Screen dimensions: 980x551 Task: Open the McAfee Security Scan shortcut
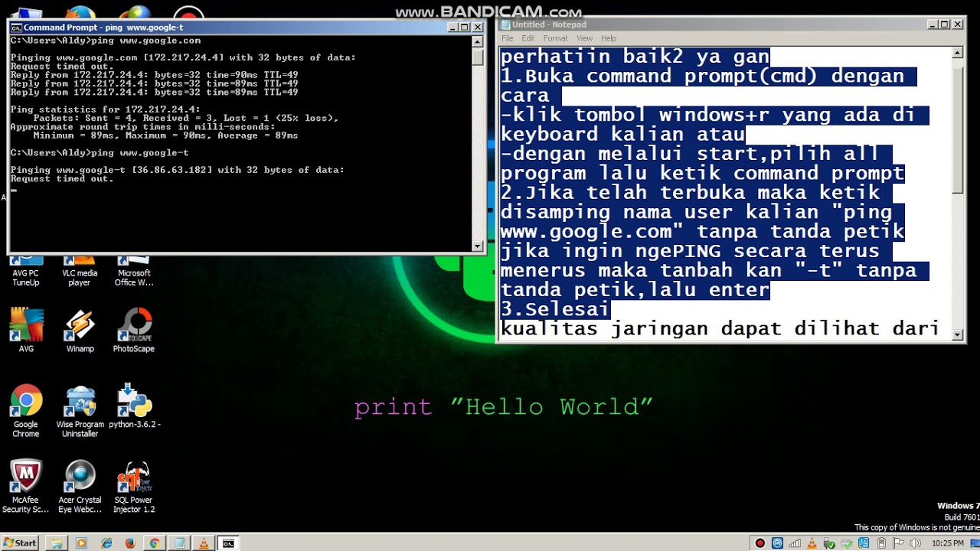pos(26,486)
